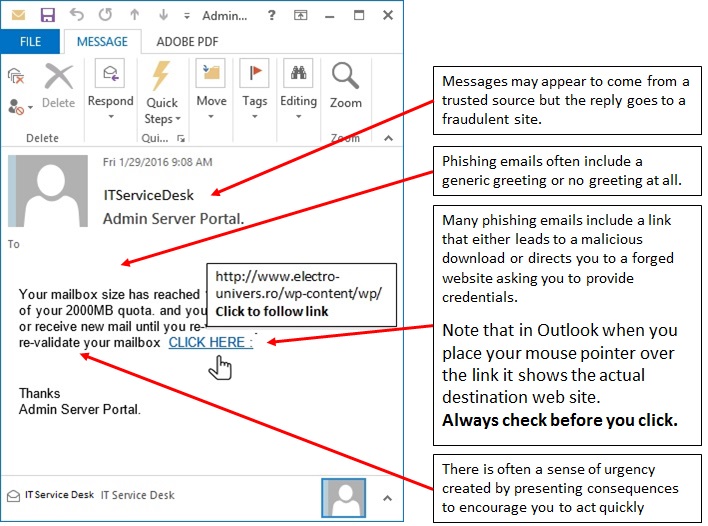Click the people pane envelope icon
Screen dimensions: 708x526
click(14, 496)
